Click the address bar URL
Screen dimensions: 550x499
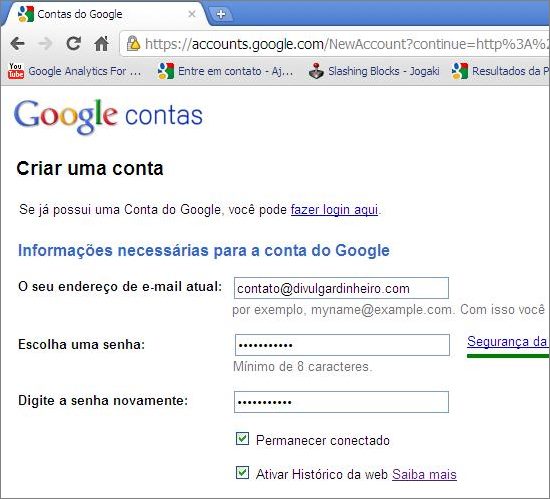click(346, 44)
